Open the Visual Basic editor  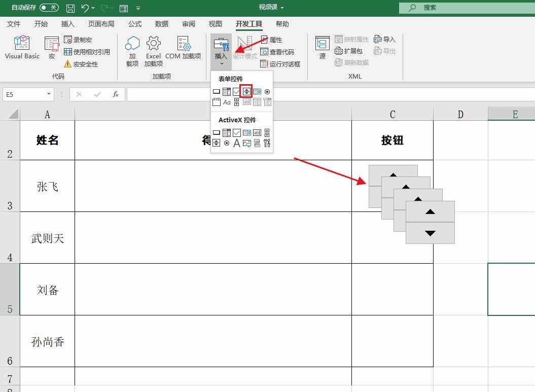click(22, 48)
